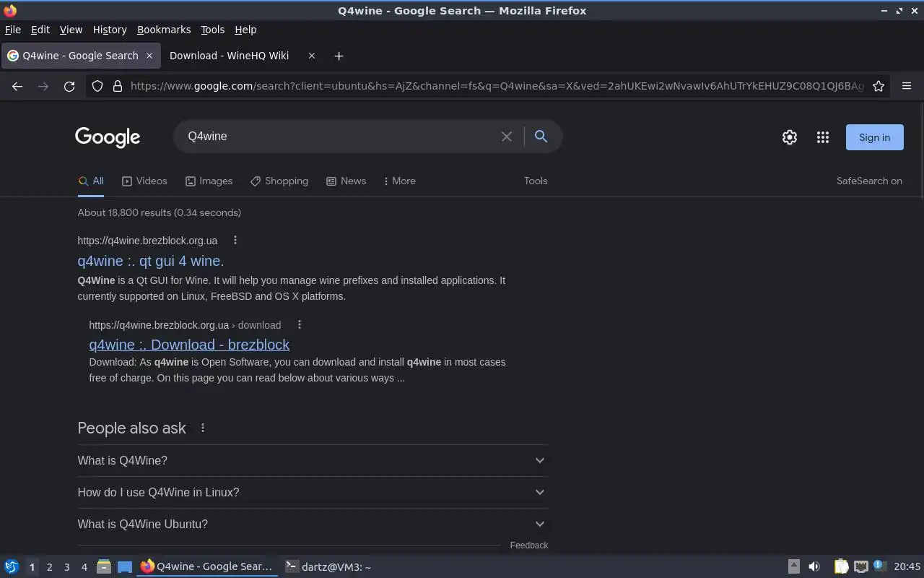Open the LXQt start menu icon
This screenshot has width=924, height=578.
pyautogui.click(x=12, y=567)
